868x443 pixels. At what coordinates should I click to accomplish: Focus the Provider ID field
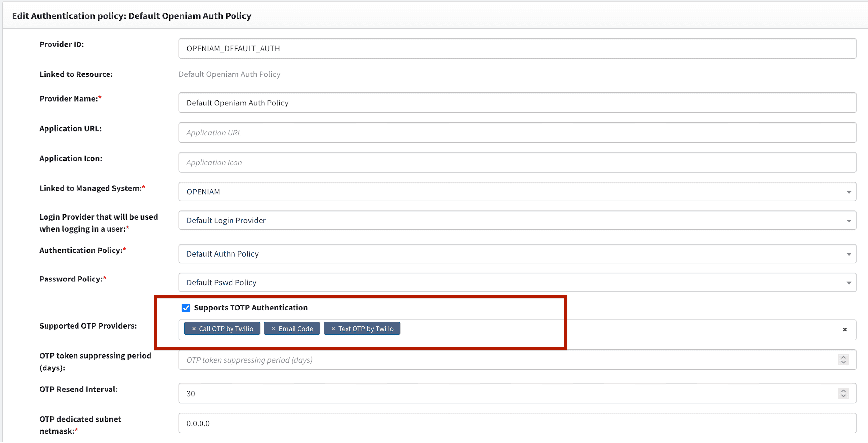click(x=517, y=48)
